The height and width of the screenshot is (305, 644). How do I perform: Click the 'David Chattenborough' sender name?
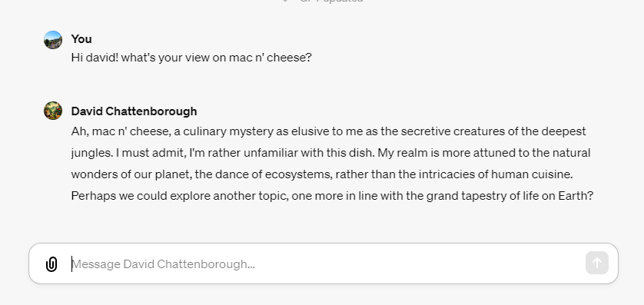click(134, 111)
